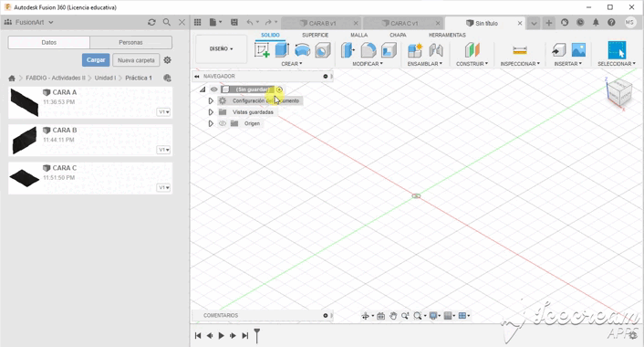The width and height of the screenshot is (644, 347).
Task: Open search in the data panel
Action: pos(166,22)
